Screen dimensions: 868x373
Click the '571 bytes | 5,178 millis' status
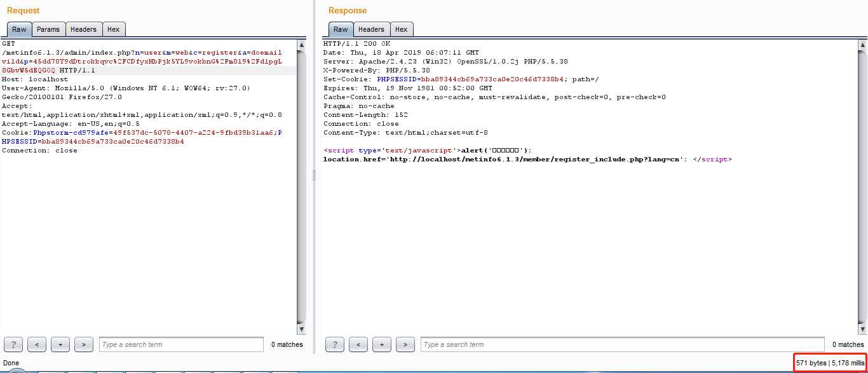829,362
